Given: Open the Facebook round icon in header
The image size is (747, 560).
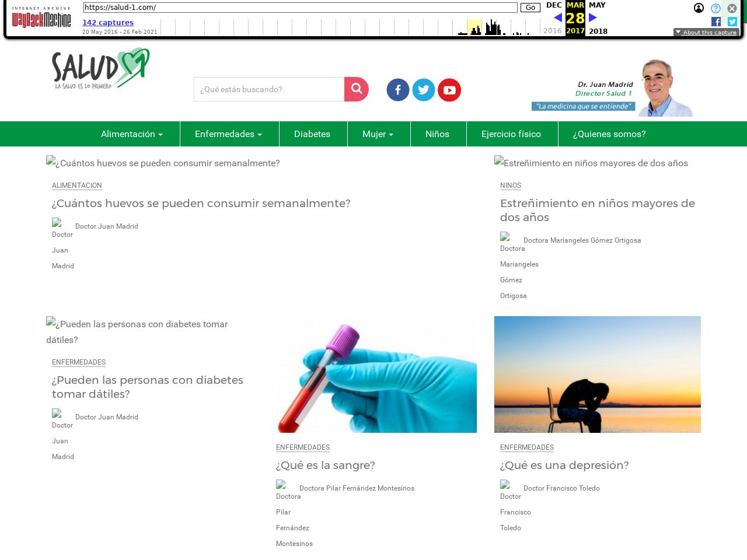Looking at the screenshot, I should [398, 90].
